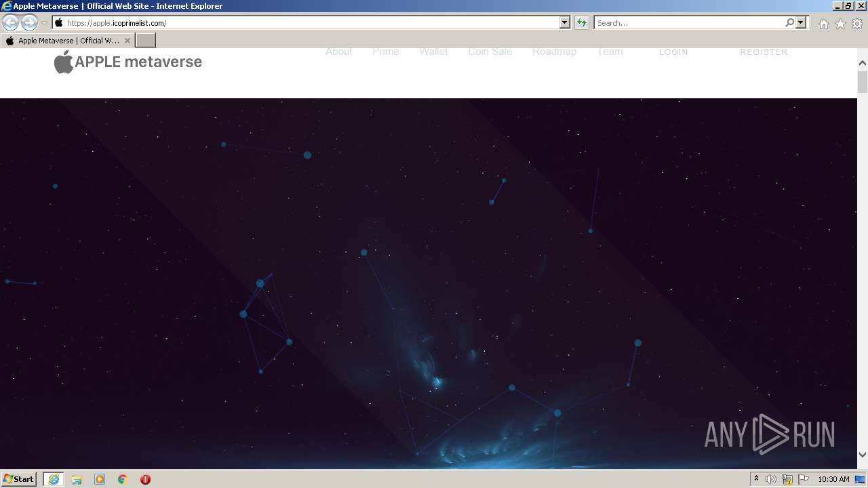This screenshot has width=868, height=488.
Task: Click the REGISTER button
Action: (x=764, y=52)
